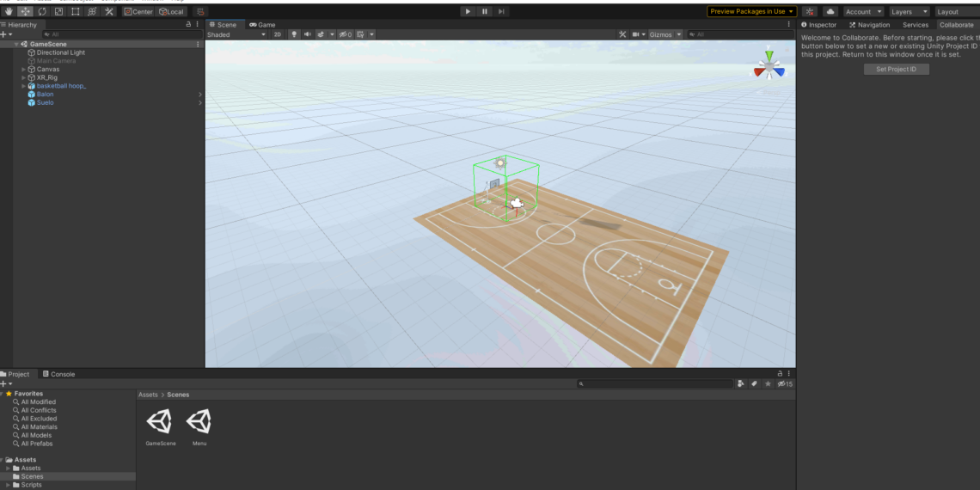Screen dimensions: 980x490
Task: Expand the basketball hoop_ prefab
Action: pyautogui.click(x=24, y=86)
